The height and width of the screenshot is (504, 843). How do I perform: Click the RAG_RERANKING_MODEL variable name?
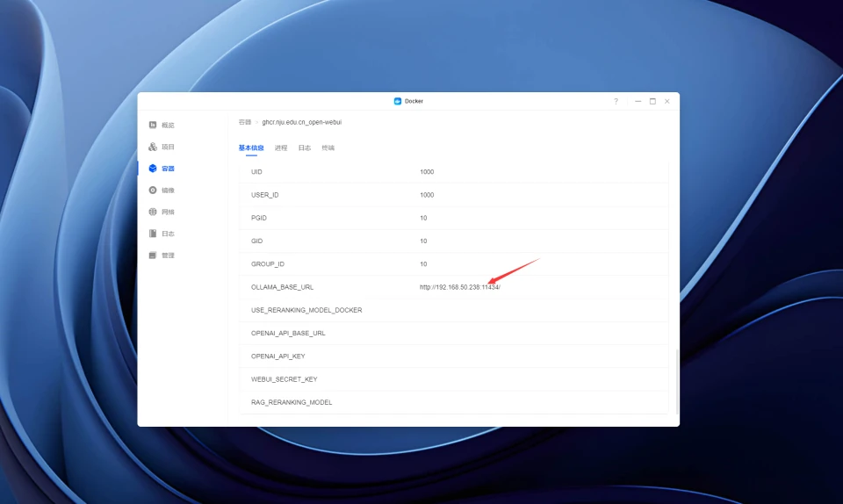point(292,402)
